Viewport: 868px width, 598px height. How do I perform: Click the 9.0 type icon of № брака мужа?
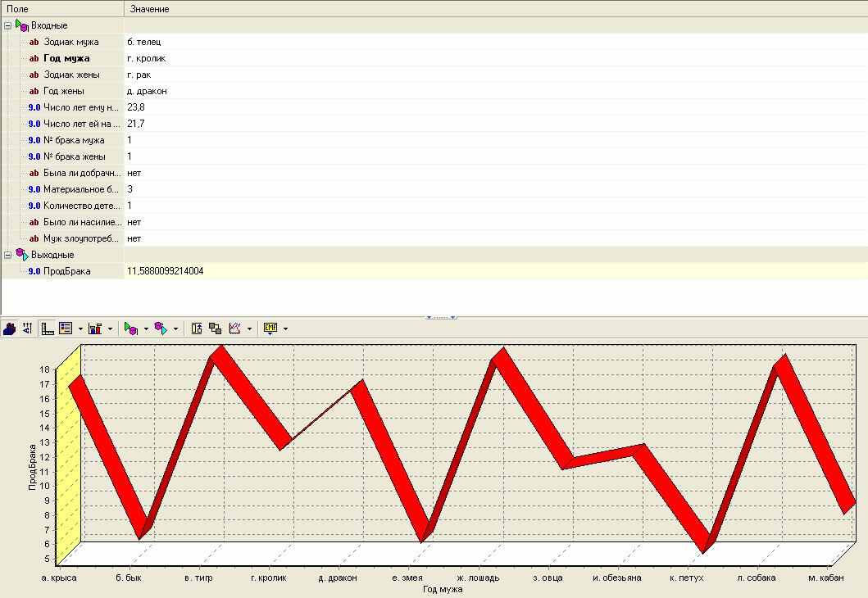click(34, 141)
